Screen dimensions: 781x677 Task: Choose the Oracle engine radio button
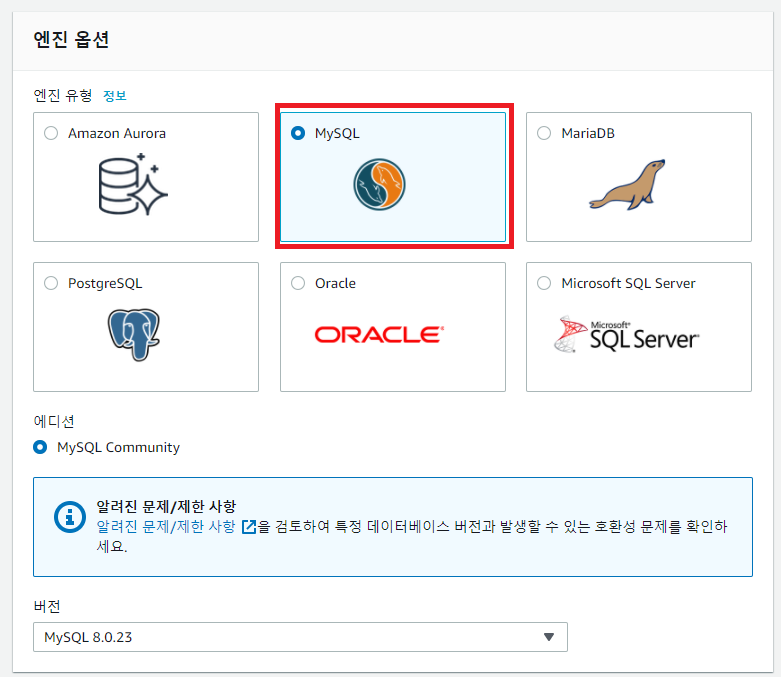coord(298,283)
